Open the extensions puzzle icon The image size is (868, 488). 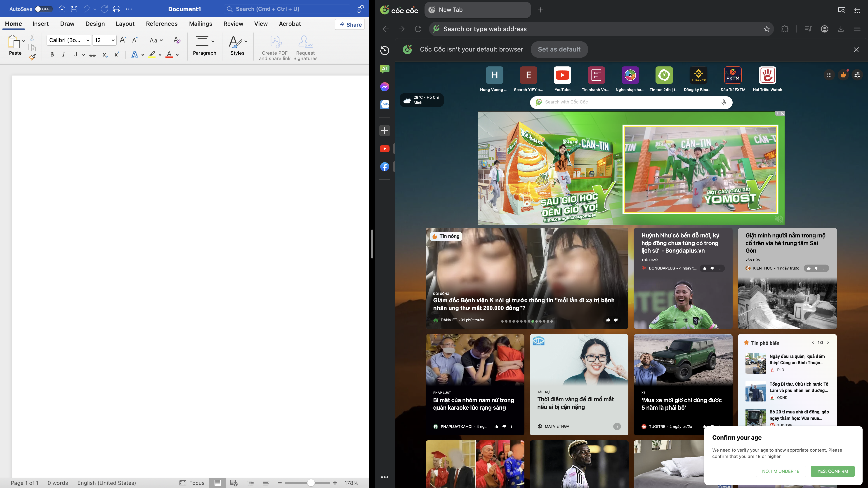coord(785,29)
